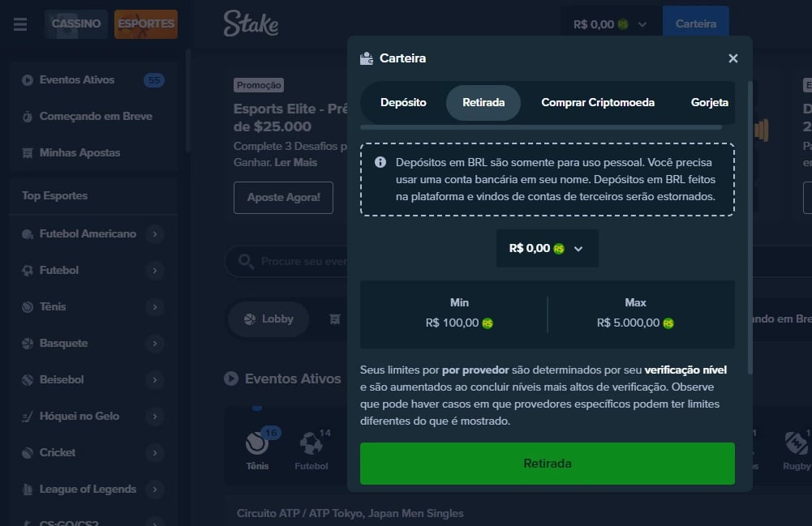The height and width of the screenshot is (526, 812).
Task: Click the Stake logo
Action: tap(251, 24)
